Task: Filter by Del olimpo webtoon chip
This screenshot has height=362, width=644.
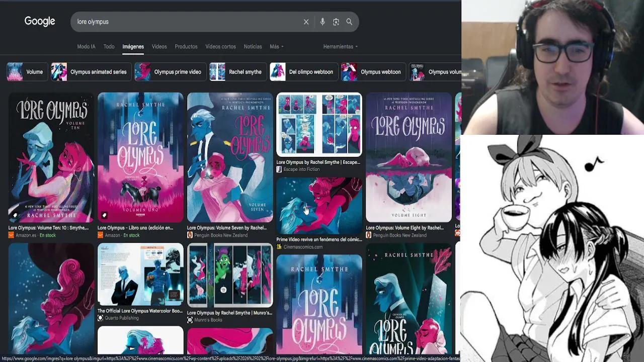Action: coord(304,72)
